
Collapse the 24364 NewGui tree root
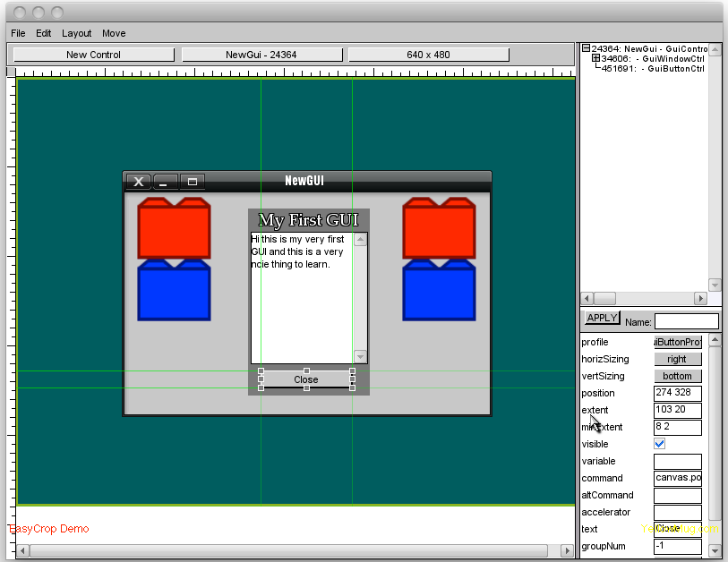click(x=586, y=49)
